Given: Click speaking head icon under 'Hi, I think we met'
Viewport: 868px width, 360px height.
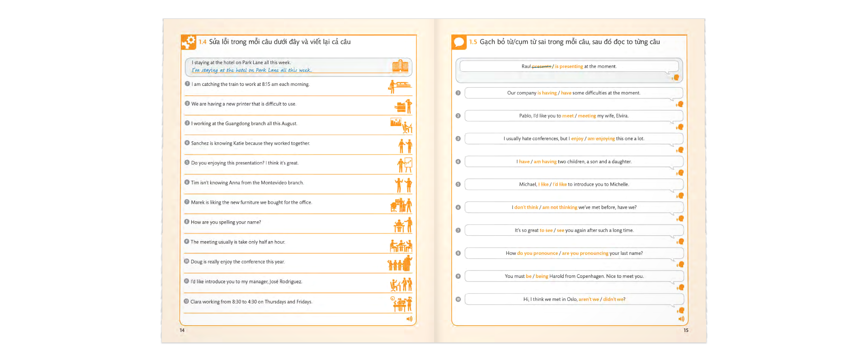Looking at the screenshot, I should point(681,310).
